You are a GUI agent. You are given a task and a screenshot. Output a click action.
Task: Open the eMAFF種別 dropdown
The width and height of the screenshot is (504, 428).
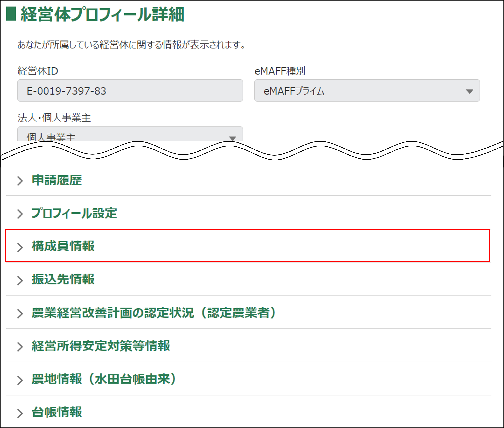pos(367,91)
